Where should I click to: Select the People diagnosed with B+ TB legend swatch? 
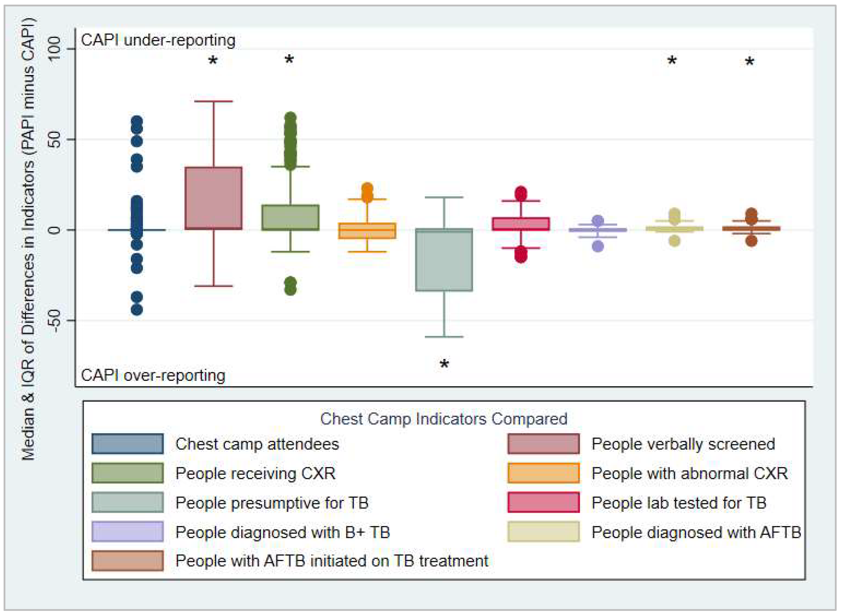tap(127, 532)
